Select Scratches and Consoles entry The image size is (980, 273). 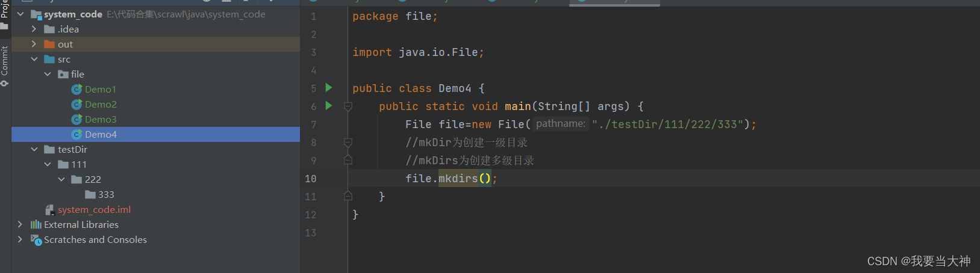[x=95, y=239]
